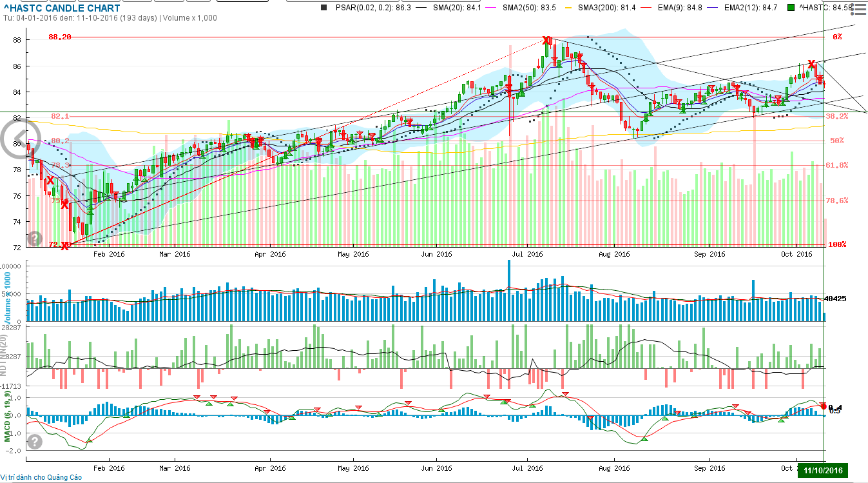Open the 'Vị trí dành cho Quảng Cáo' link
The image size is (868, 483).
point(41,477)
